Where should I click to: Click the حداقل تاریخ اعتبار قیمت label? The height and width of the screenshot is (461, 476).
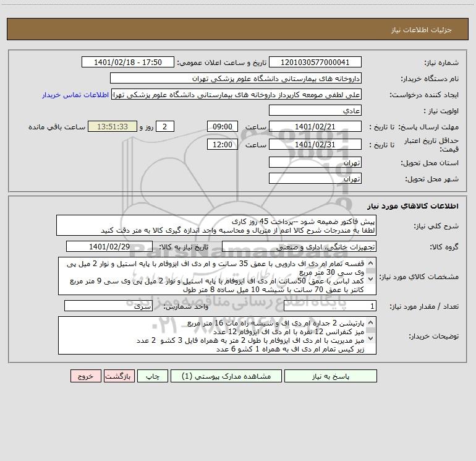click(431, 145)
